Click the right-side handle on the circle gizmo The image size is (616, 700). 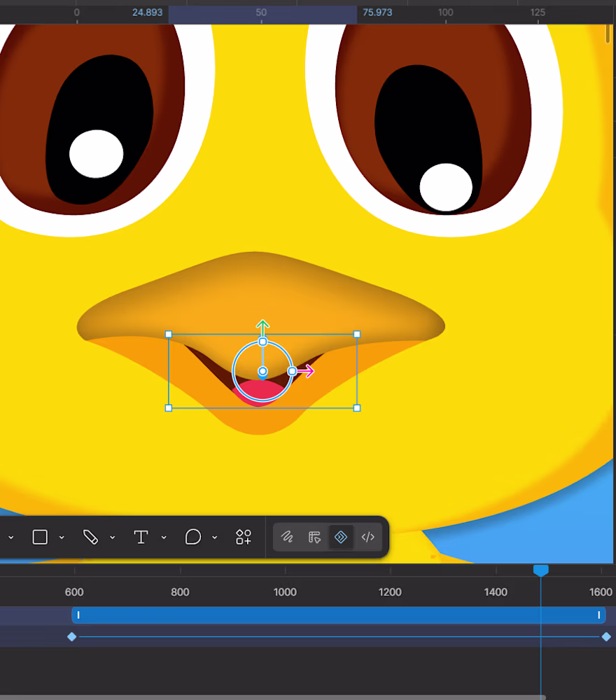(292, 371)
